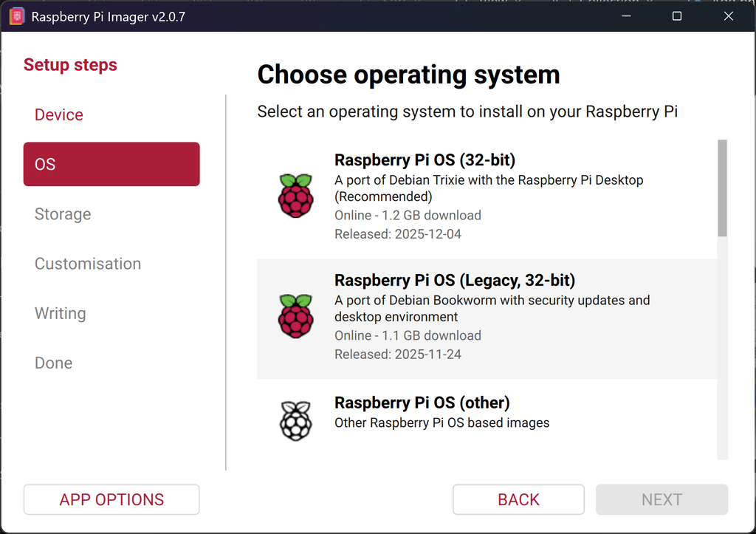This screenshot has height=534, width=756.
Task: Click the OS list vertical scrollbar thumb
Action: [722, 188]
